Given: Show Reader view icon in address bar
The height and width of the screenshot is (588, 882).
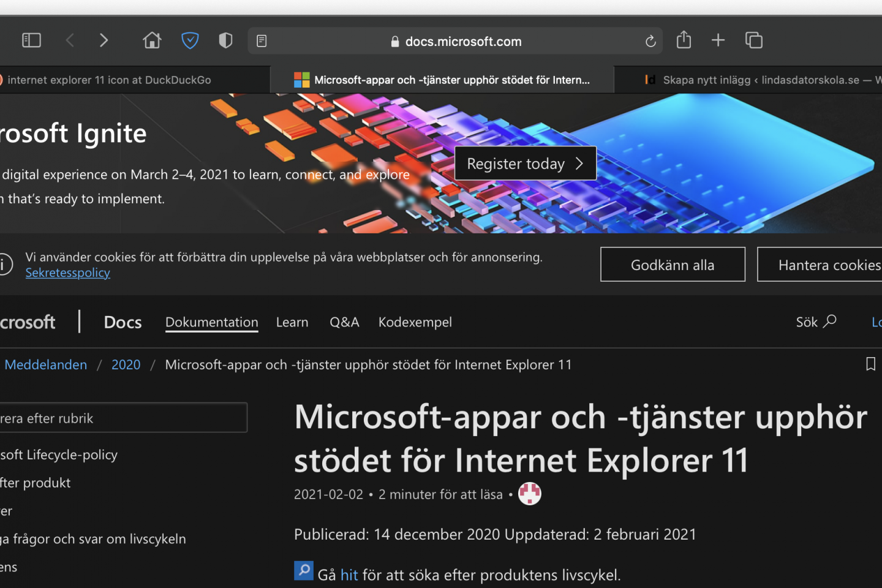Looking at the screenshot, I should (x=262, y=41).
